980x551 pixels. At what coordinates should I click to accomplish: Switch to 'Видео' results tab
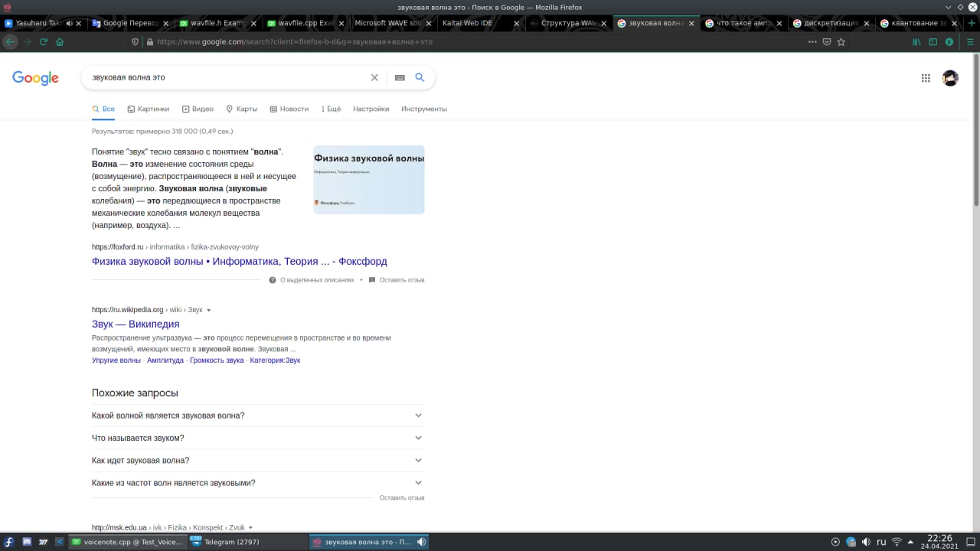(x=198, y=109)
